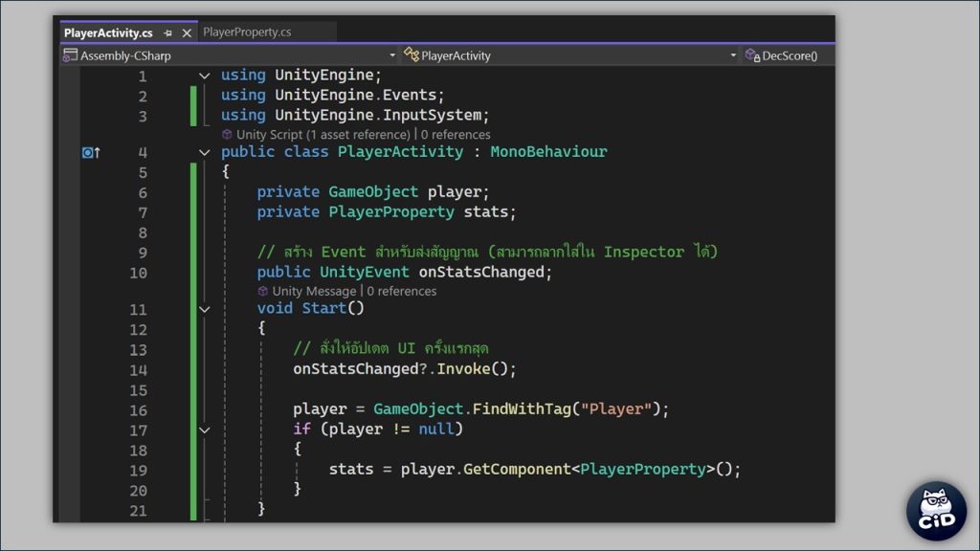The height and width of the screenshot is (551, 980).
Task: Click the PlayerActivity class icon in navigation bar
Action: point(412,55)
